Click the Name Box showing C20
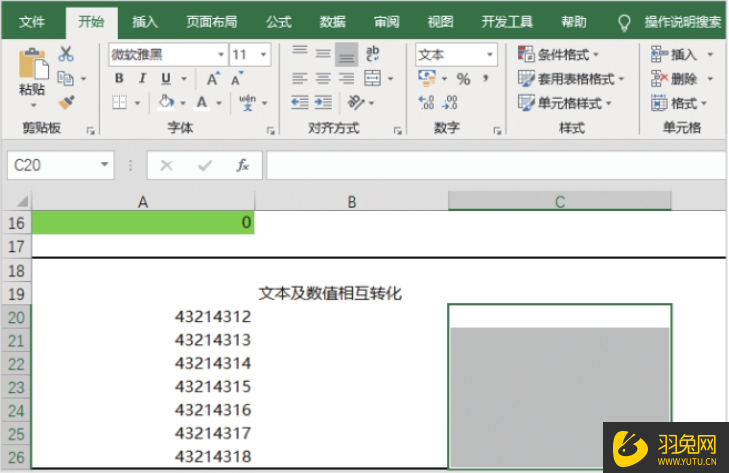 pyautogui.click(x=60, y=165)
